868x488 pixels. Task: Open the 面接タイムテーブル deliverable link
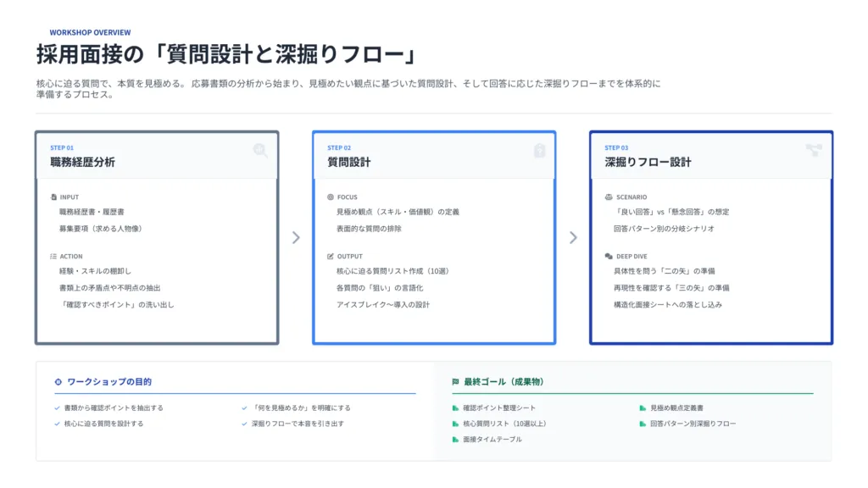pyautogui.click(x=494, y=438)
